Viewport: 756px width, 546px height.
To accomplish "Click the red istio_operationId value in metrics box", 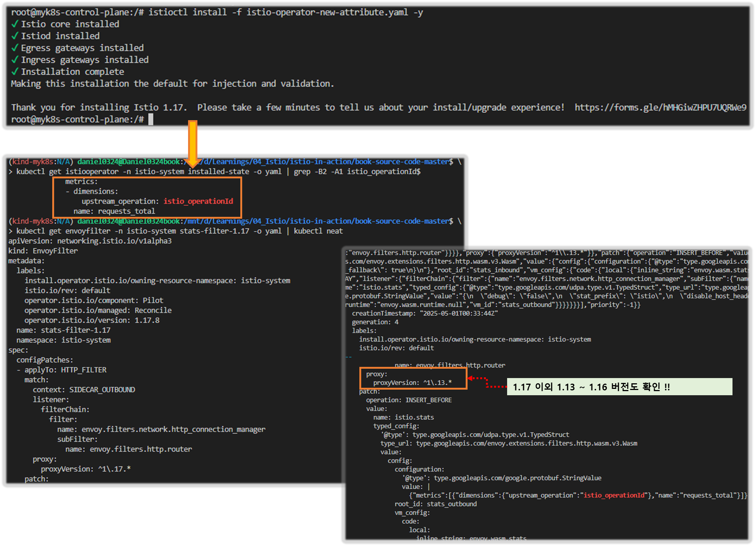I will pos(198,201).
